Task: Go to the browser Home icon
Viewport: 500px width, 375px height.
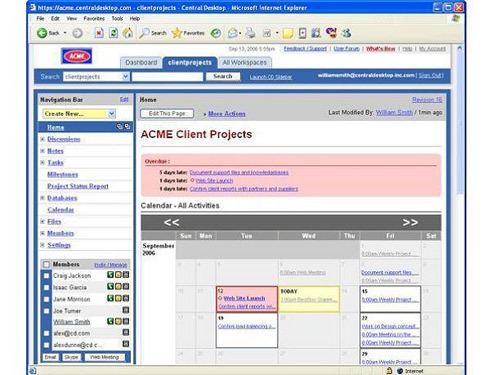Action: point(128,33)
